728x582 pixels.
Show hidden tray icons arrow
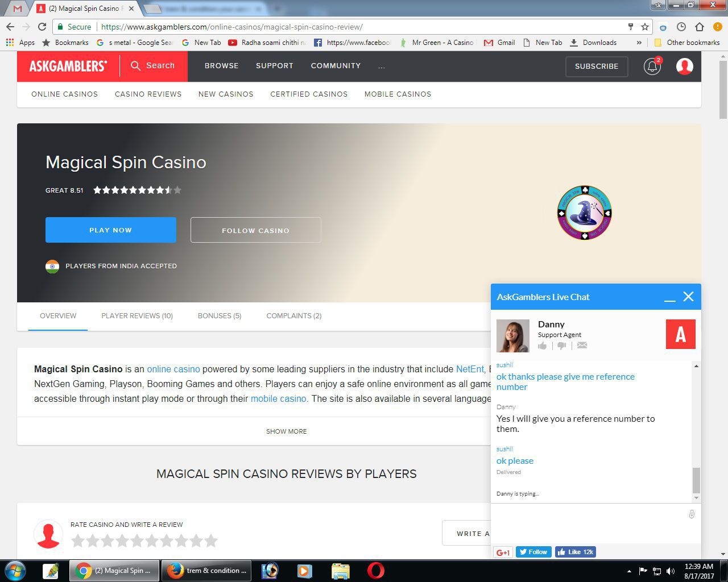[x=629, y=571]
